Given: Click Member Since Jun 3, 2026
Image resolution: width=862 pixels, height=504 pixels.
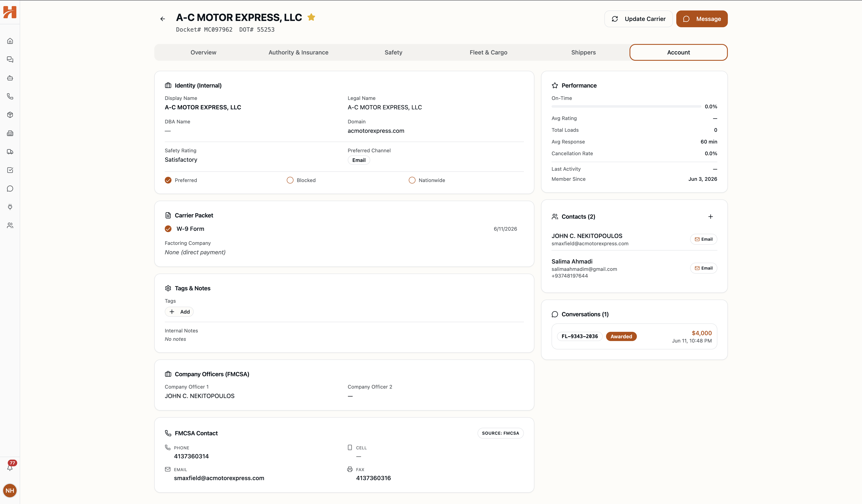Looking at the screenshot, I should [x=703, y=179].
